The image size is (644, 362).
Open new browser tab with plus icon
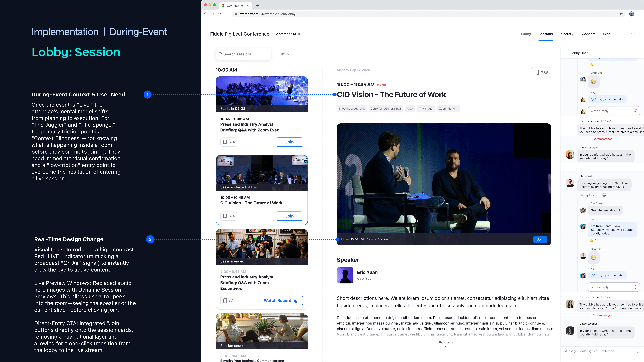257,6
